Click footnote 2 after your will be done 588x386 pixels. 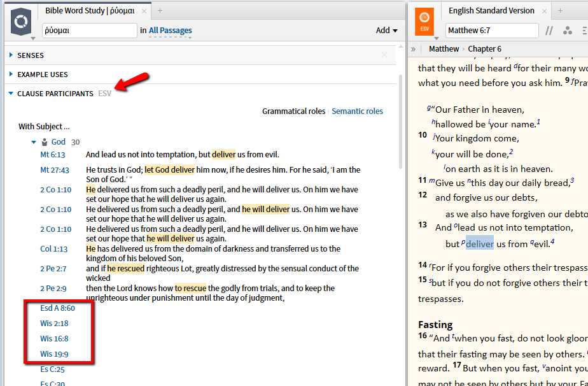(511, 152)
